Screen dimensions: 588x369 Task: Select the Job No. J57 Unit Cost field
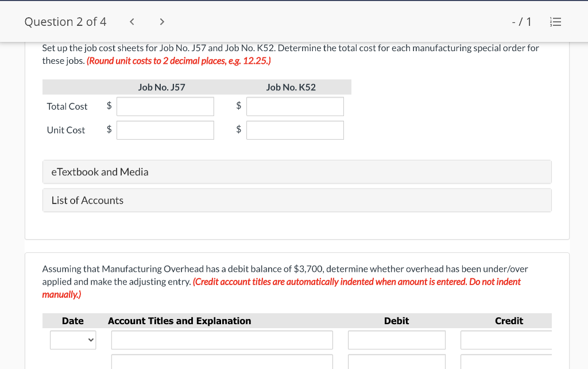[x=165, y=130]
